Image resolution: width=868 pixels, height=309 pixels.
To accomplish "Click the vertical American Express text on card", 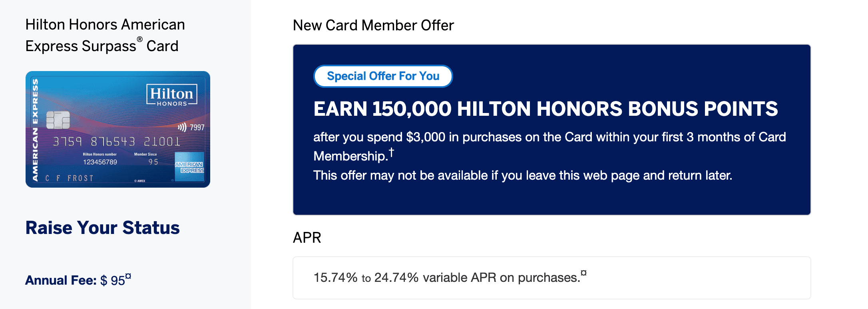I will coord(35,129).
